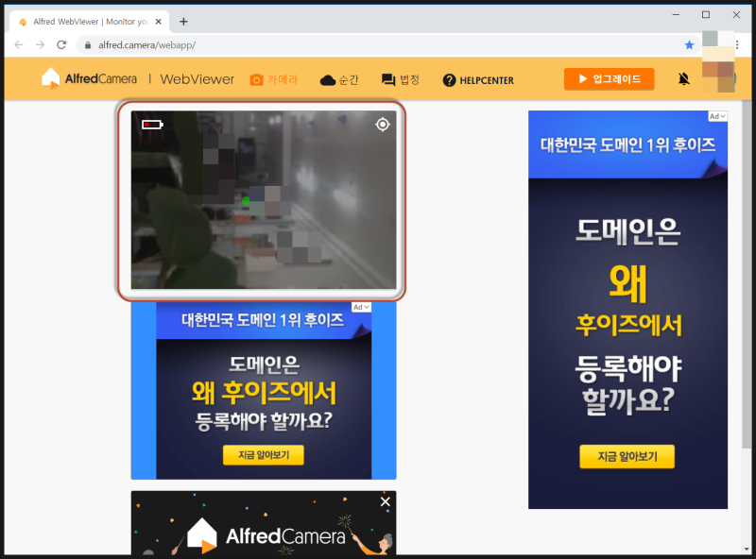The width and height of the screenshot is (756, 559).
Task: Click the AlfredCamera house logo
Action: [x=51, y=78]
